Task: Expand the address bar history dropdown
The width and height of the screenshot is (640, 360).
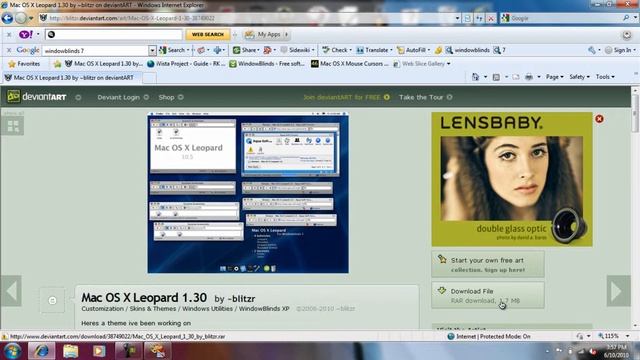Action: [x=457, y=18]
